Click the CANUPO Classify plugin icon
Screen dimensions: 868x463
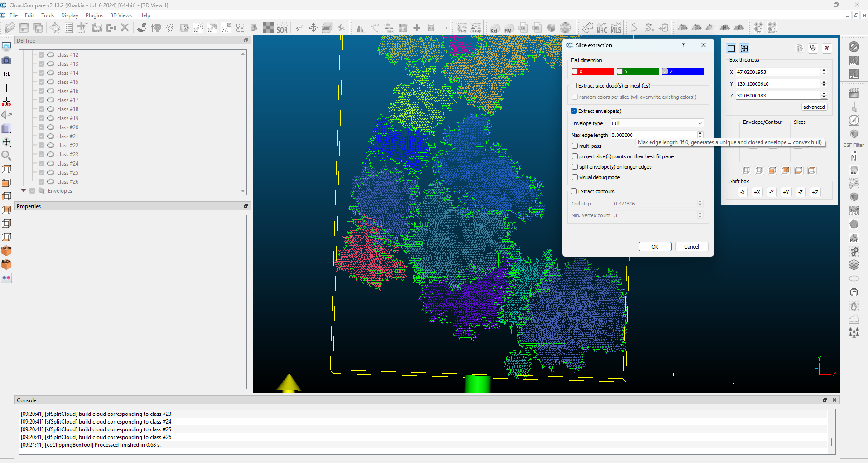pos(475,28)
